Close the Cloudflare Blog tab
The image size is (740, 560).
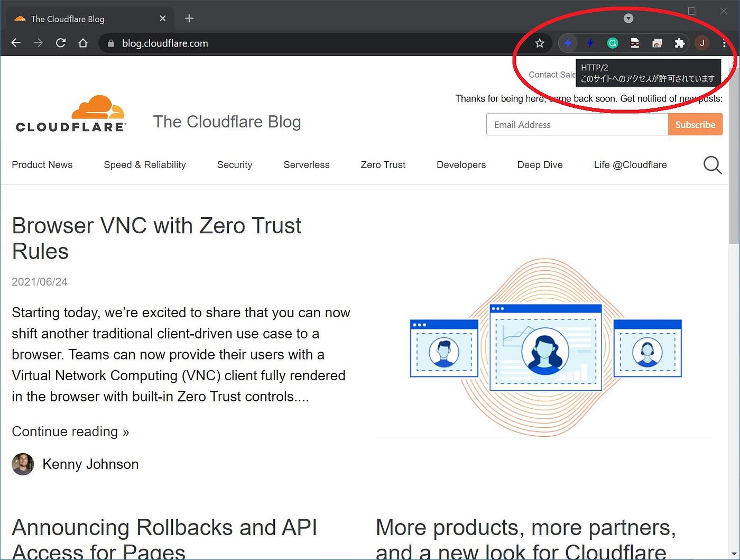(x=163, y=19)
